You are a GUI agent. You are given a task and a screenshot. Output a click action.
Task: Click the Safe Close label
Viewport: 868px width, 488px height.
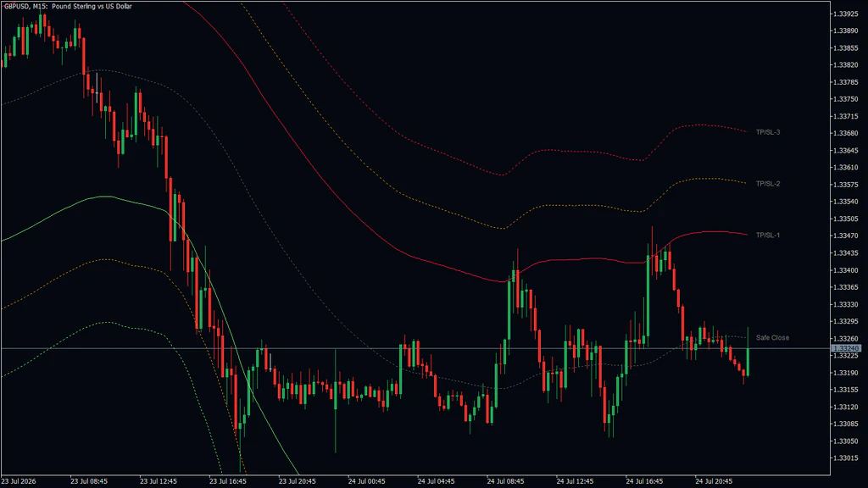(x=772, y=337)
